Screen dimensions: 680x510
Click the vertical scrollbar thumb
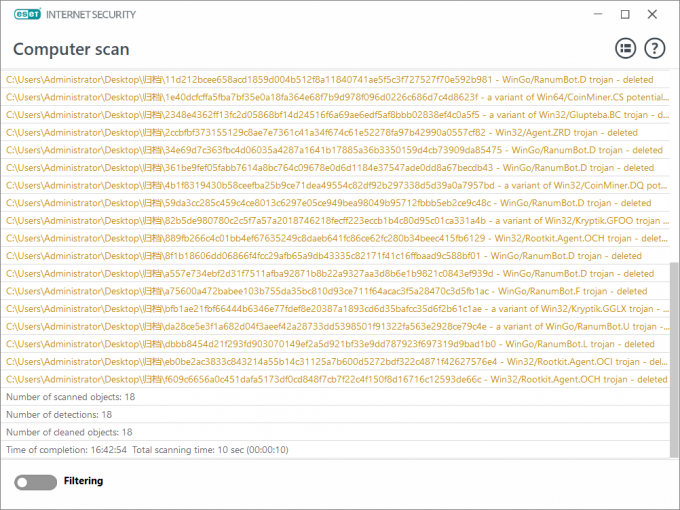tap(674, 359)
